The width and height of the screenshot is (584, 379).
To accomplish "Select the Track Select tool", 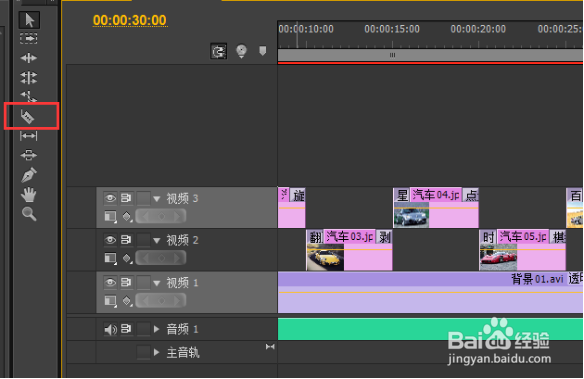I will click(29, 39).
